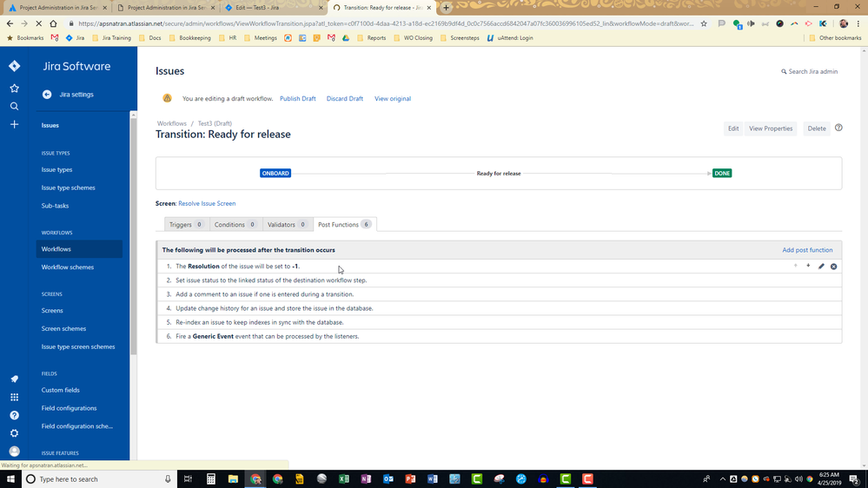Click Add post function
This screenshot has height=488, width=868.
(807, 250)
